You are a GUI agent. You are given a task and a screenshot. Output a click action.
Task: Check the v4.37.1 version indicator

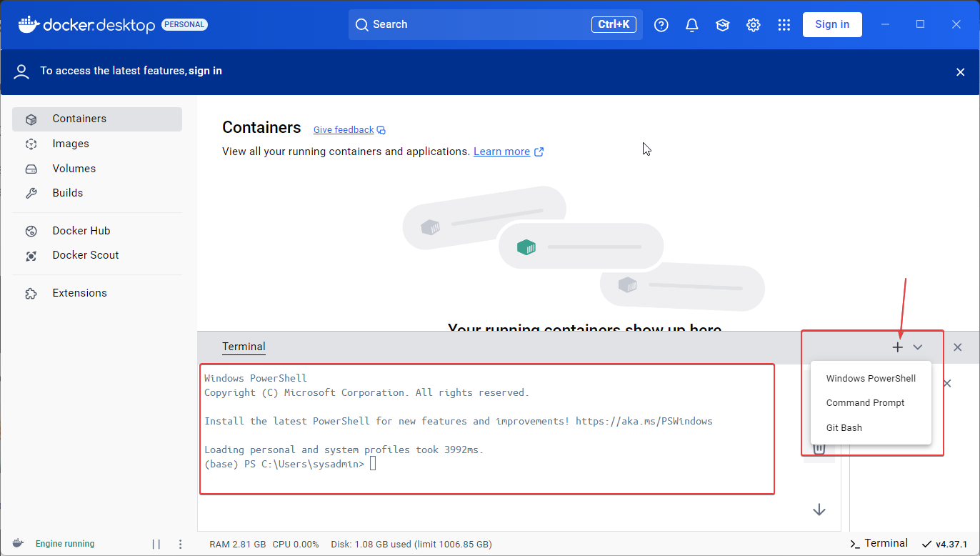coord(944,544)
